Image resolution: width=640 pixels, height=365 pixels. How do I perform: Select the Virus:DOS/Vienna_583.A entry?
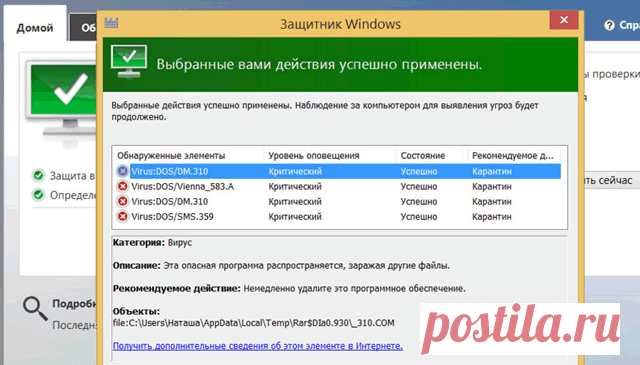click(339, 186)
